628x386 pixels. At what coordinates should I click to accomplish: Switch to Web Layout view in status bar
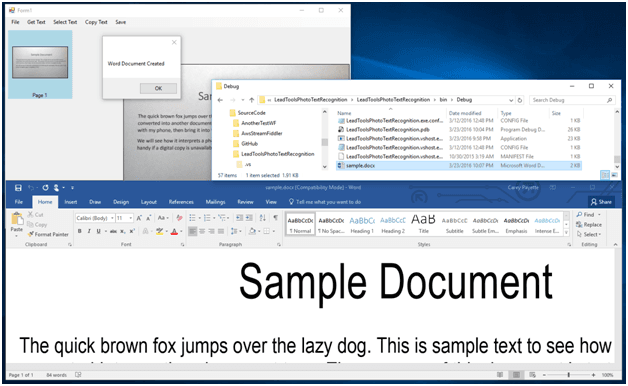click(x=532, y=375)
